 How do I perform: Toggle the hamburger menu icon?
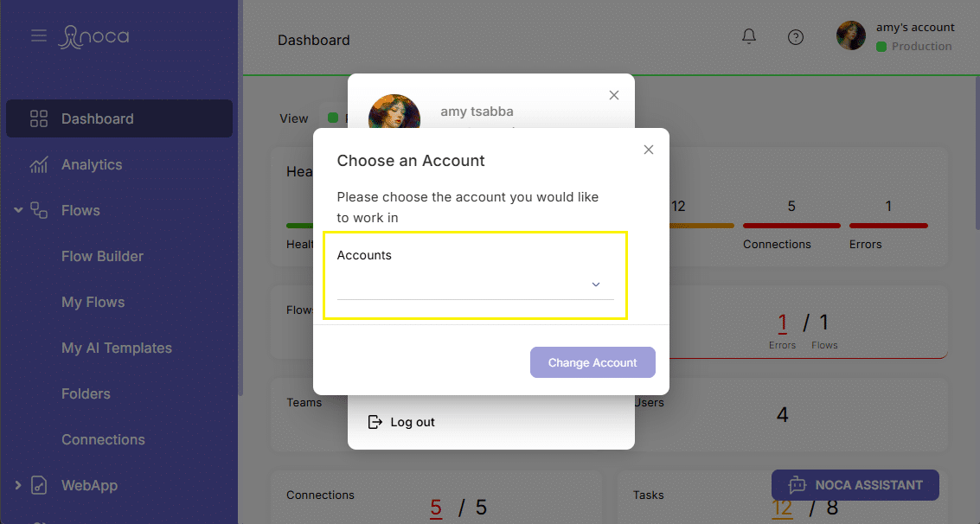point(39,35)
